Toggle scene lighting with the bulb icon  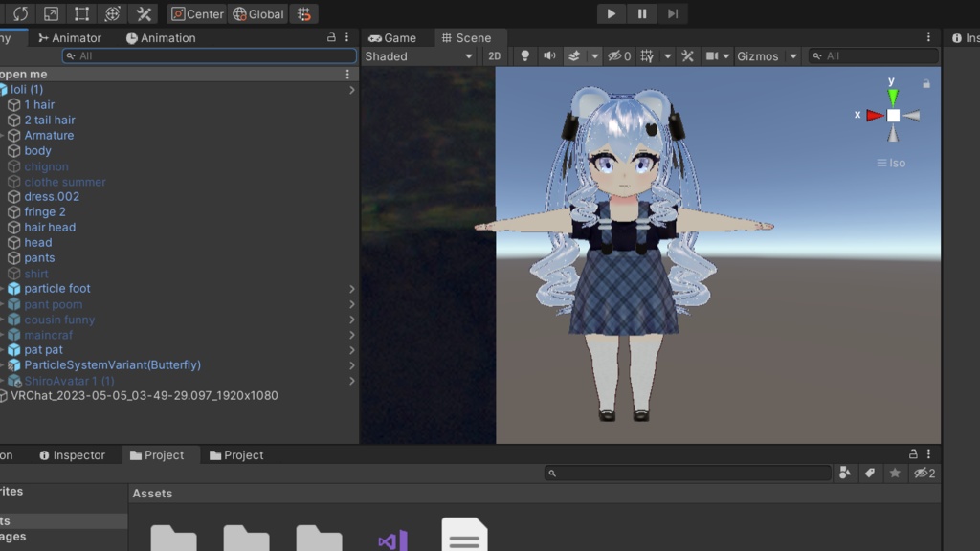pos(525,55)
